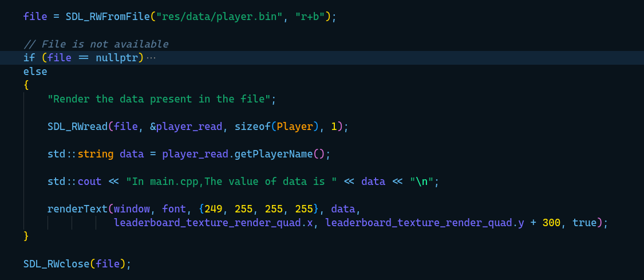Click the number 300
This screenshot has width=644, height=280.
[x=552, y=223]
